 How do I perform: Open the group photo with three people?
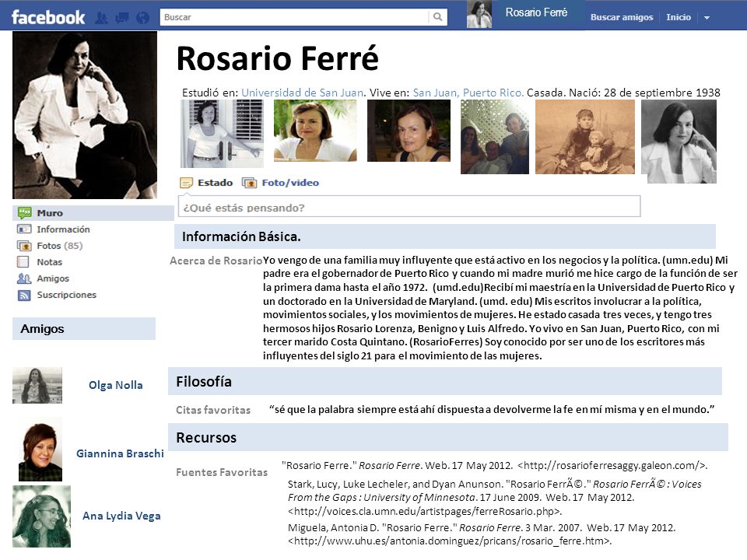coord(495,137)
